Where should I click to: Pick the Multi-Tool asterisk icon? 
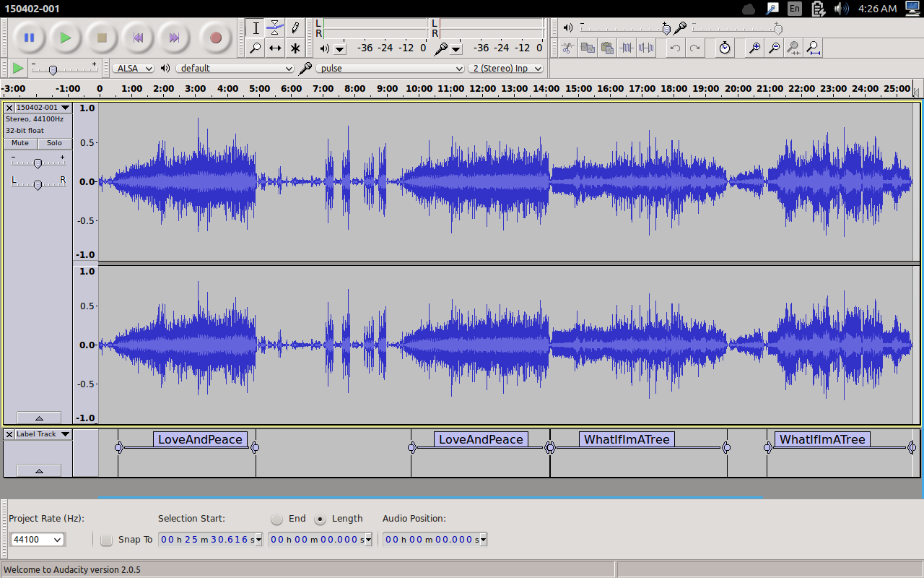[x=295, y=48]
